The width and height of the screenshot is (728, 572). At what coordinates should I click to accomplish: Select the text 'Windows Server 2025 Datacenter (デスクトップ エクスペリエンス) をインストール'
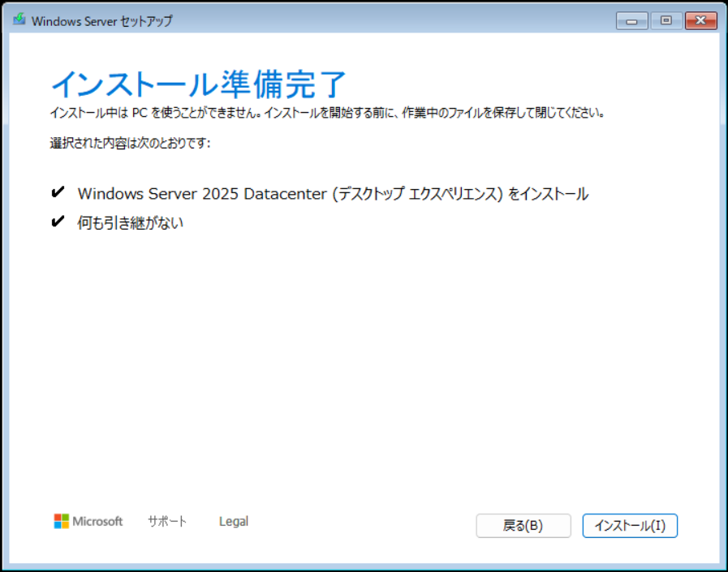333,194
